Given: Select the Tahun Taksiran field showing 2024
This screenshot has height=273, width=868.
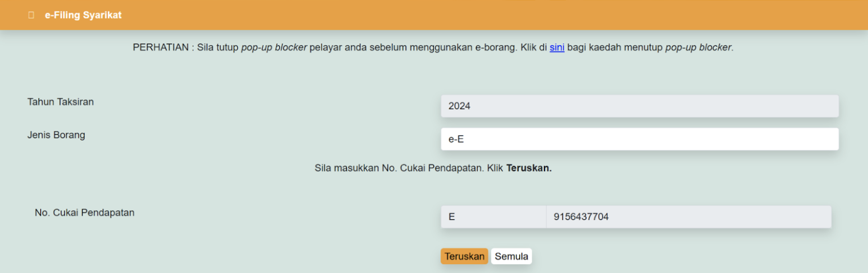Looking at the screenshot, I should pyautogui.click(x=640, y=106).
